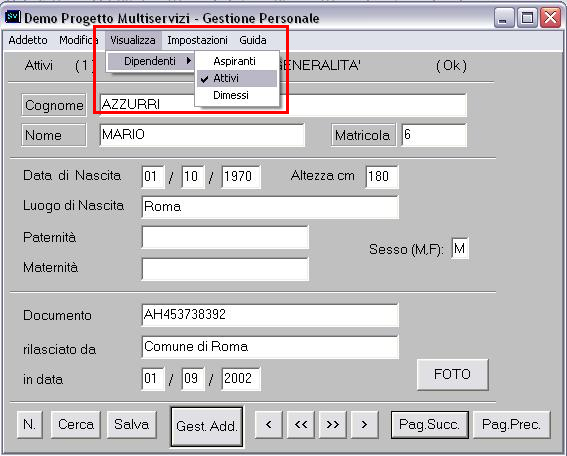Jump forward with the >> button
Image resolution: width=567 pixels, height=456 pixels.
coord(333,425)
